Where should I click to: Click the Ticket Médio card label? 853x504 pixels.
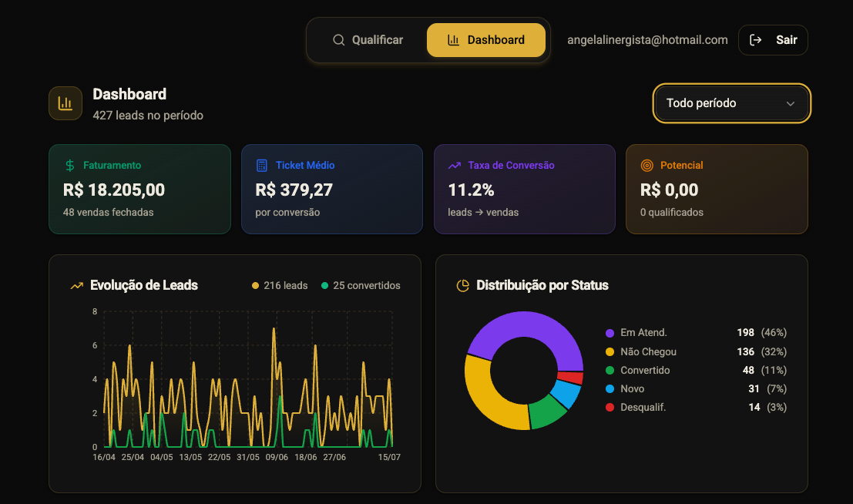[305, 165]
